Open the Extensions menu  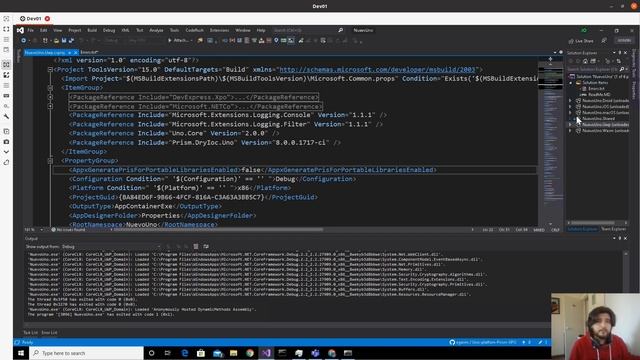tap(220, 30)
